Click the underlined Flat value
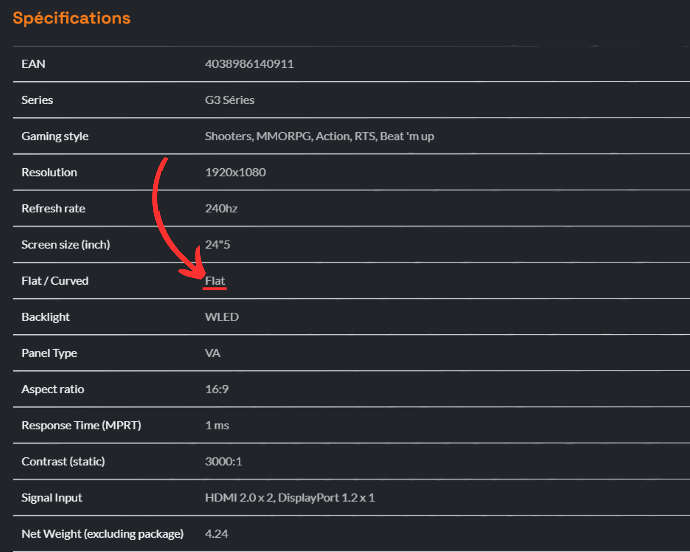 point(215,281)
